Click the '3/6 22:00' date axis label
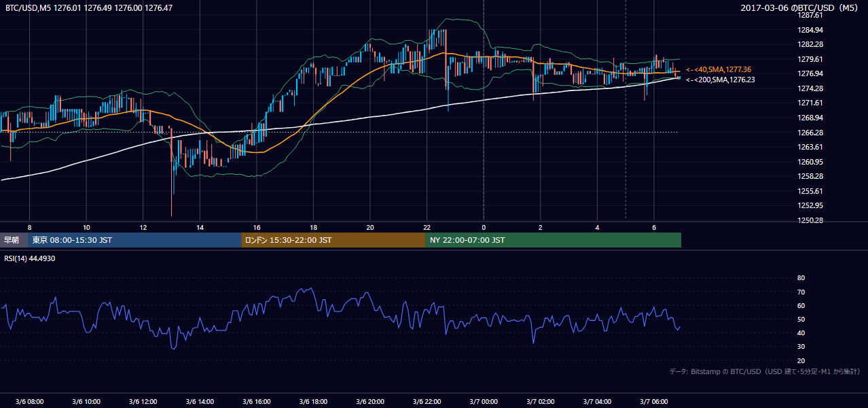The image size is (868, 408). (x=427, y=401)
